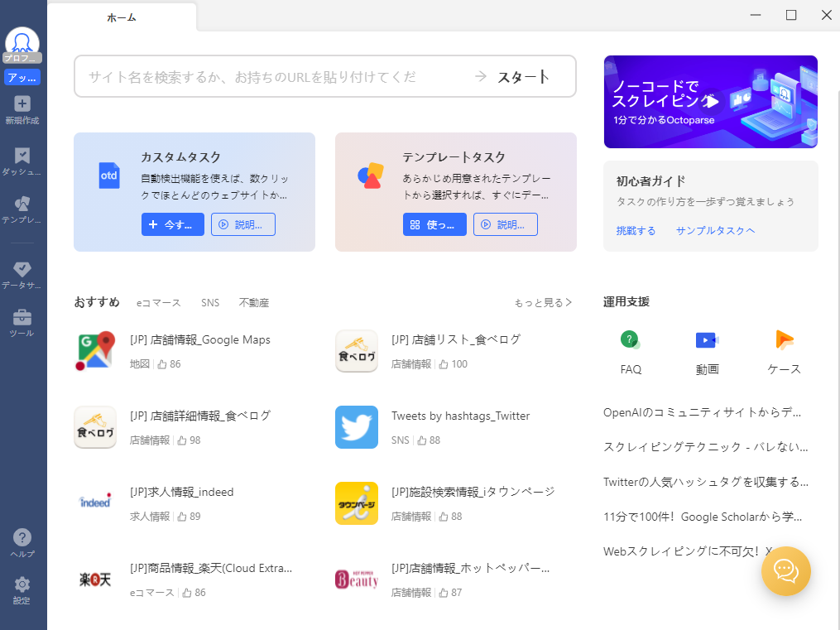This screenshot has height=630, width=840.
Task: Open article OpenAIのコミュニティサイトからデ...
Action: click(703, 412)
